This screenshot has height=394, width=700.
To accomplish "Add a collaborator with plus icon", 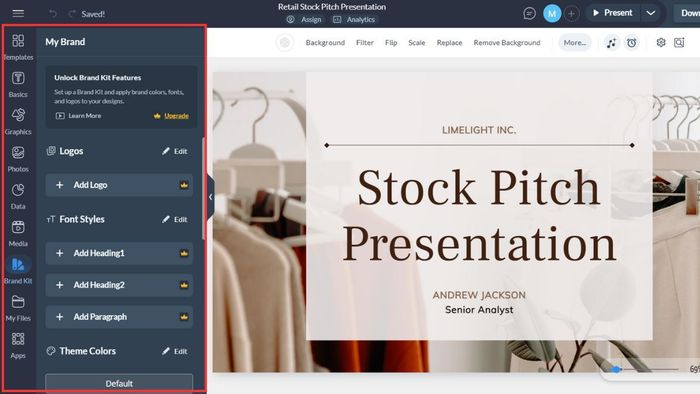I will pos(571,13).
